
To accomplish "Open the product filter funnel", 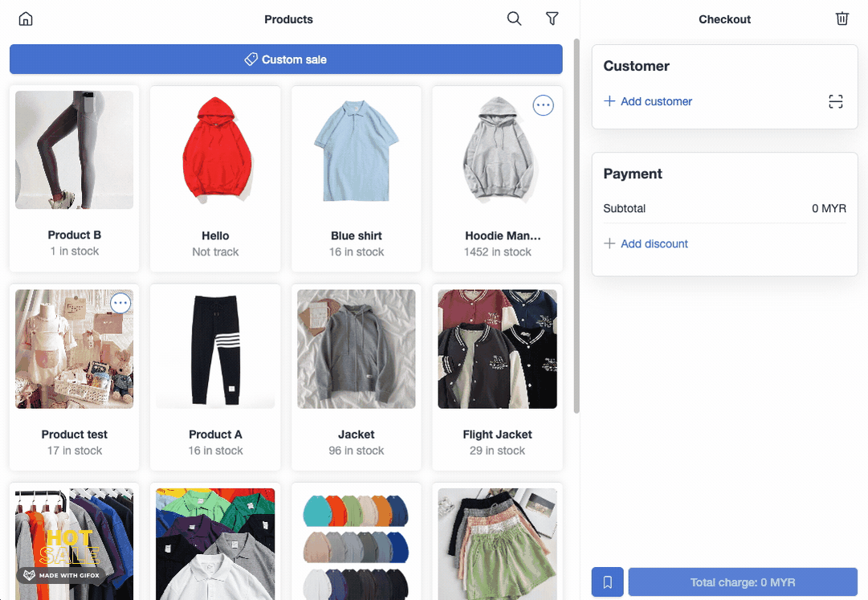I will 552,18.
